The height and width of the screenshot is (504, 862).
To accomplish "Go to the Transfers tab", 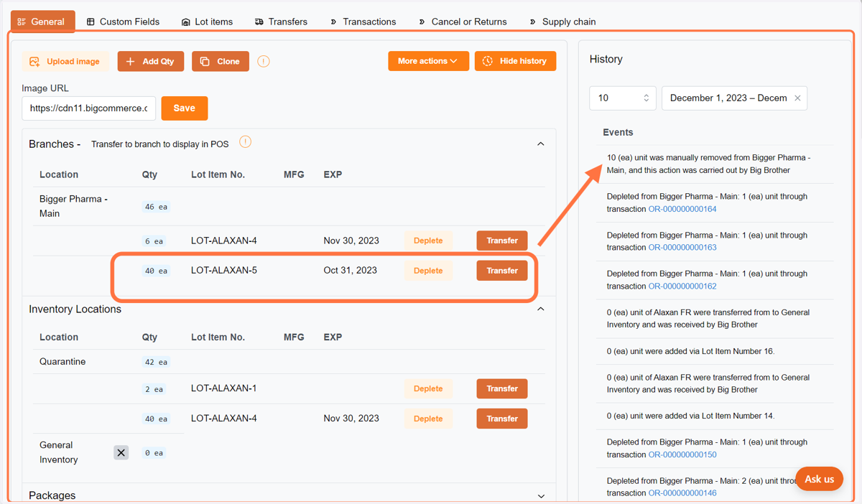I will (281, 22).
